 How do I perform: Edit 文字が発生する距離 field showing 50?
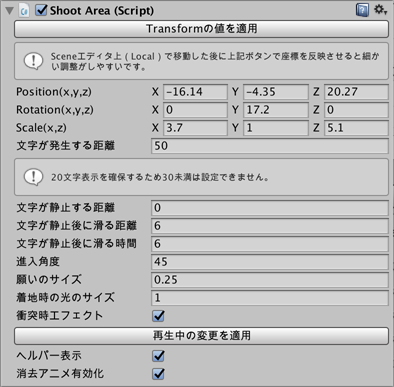[x=270, y=146]
